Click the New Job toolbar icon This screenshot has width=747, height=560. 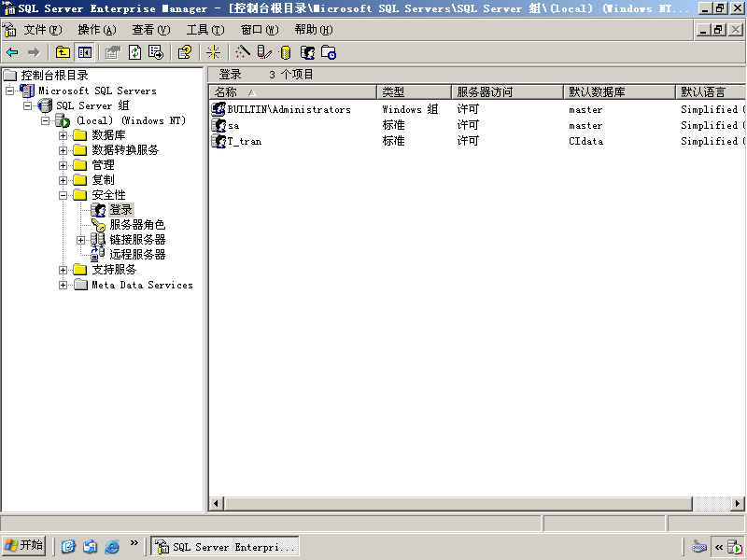tap(329, 52)
